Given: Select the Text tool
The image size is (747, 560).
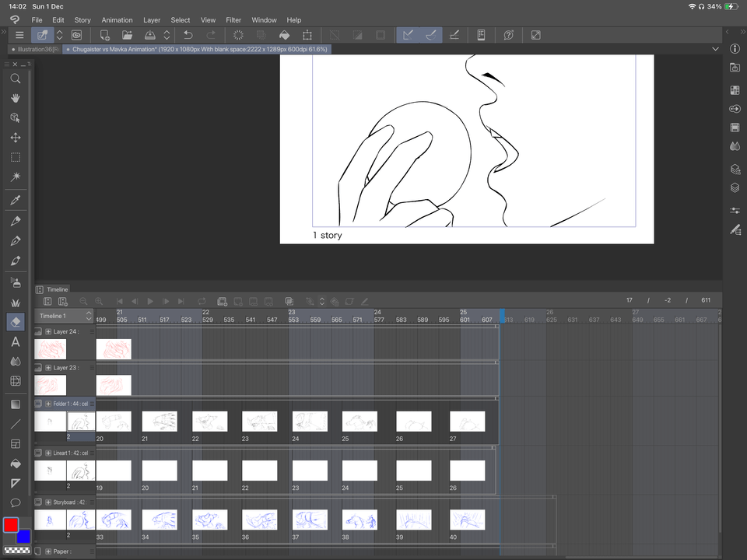Looking at the screenshot, I should pos(16,341).
